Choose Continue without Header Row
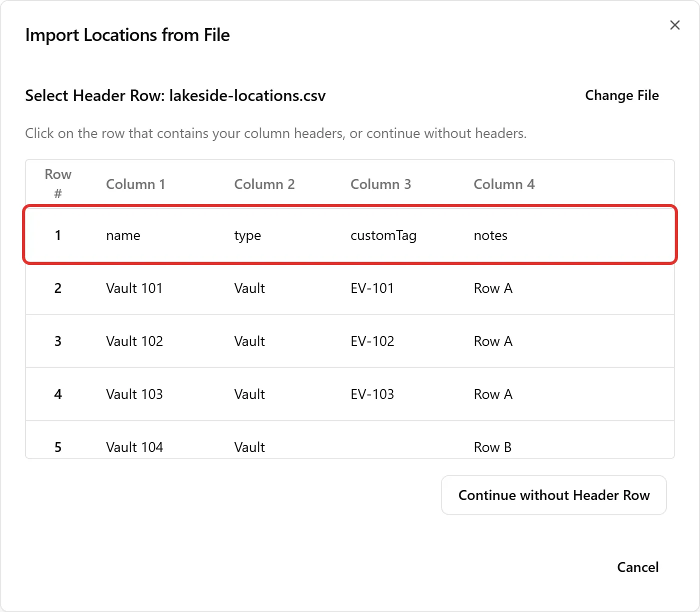This screenshot has width=700, height=612. [554, 495]
